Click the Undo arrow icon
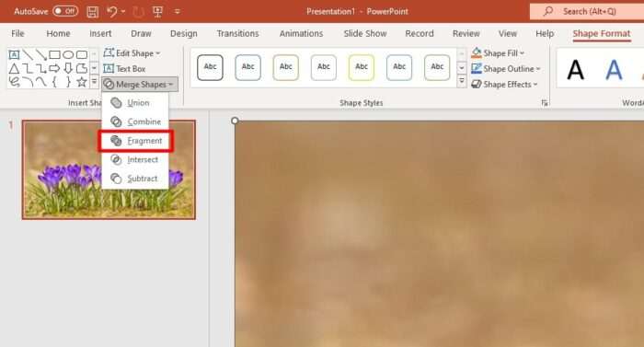 (111, 12)
